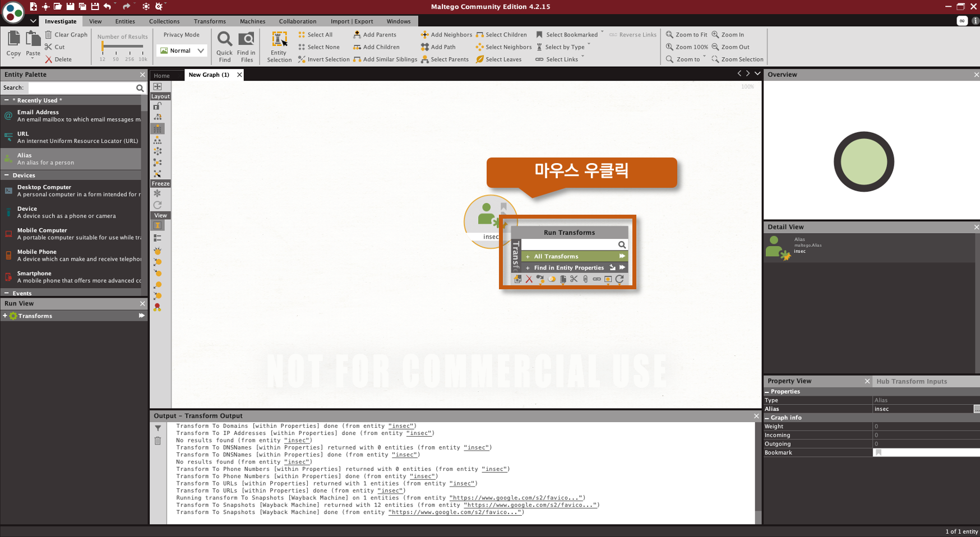This screenshot has width=980, height=537.
Task: Toggle the hierarchical layout mode in graph sidebar
Action: pyautogui.click(x=158, y=140)
